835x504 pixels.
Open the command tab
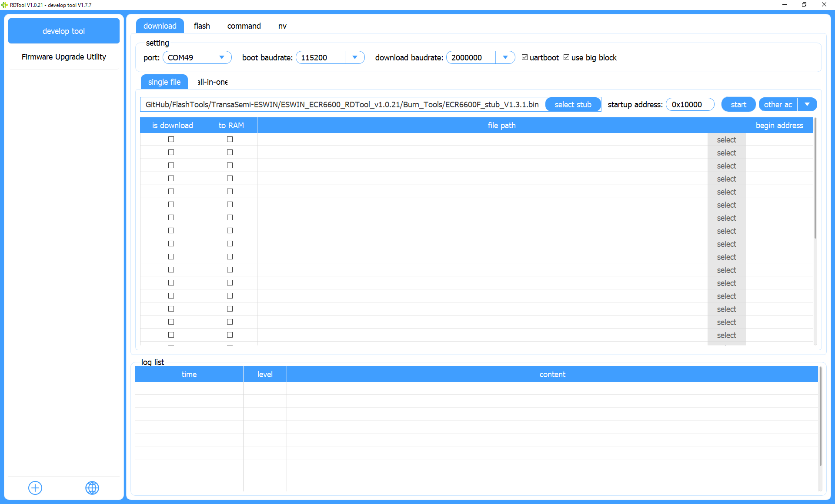pos(244,26)
